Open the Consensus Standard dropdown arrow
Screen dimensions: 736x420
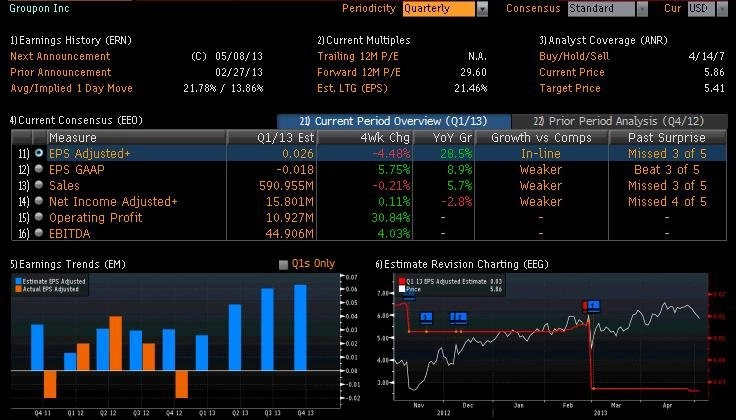[x=642, y=9]
